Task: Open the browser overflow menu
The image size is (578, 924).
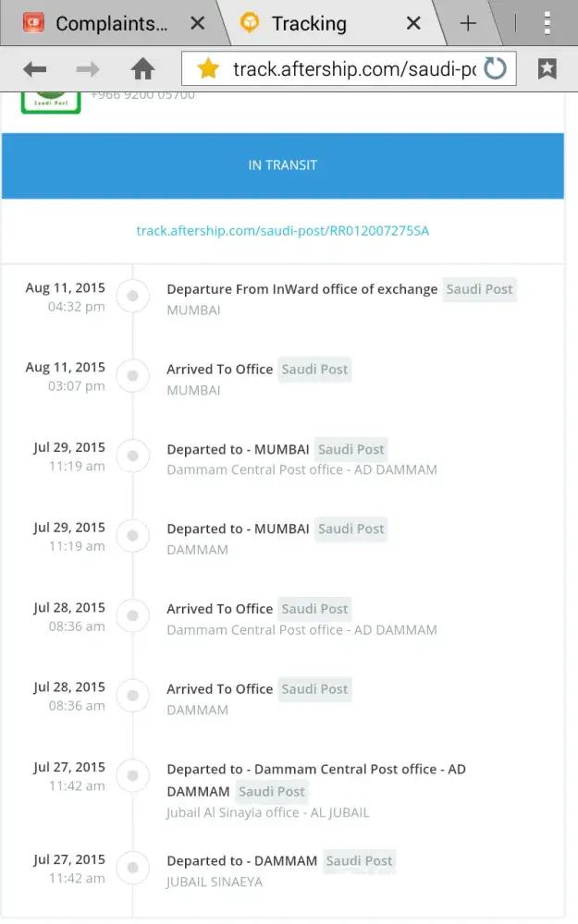Action: point(547,23)
